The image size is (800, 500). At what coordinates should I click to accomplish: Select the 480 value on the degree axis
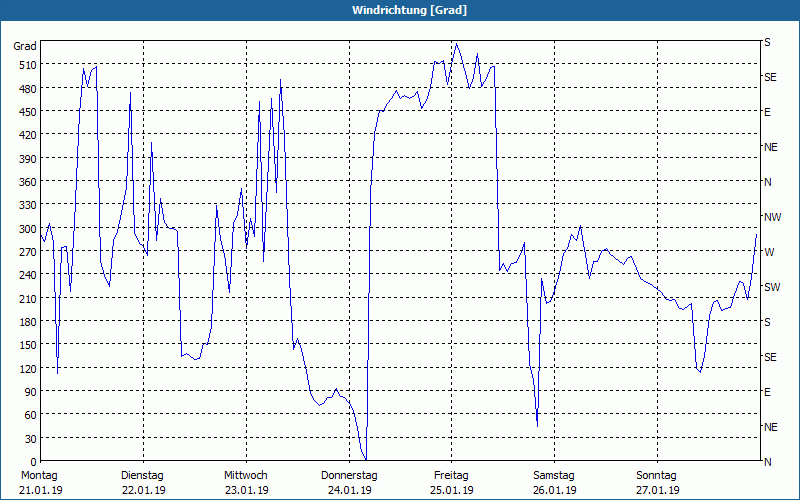tap(28, 88)
